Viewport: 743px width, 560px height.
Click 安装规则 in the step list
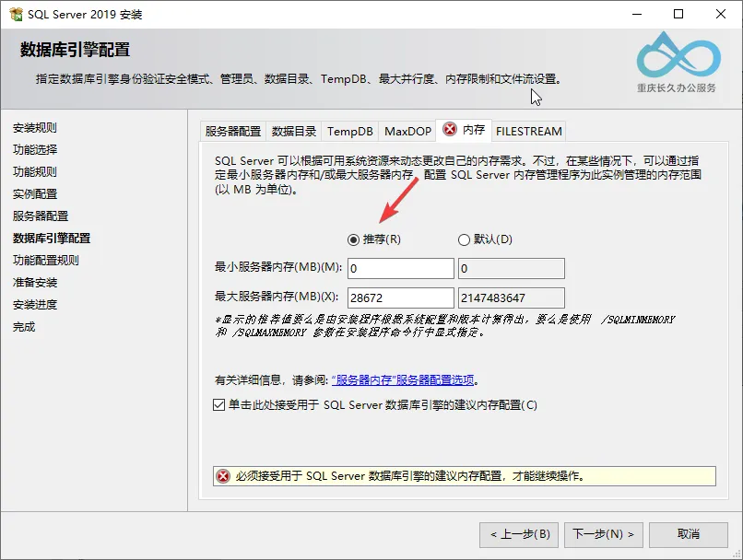[35, 127]
